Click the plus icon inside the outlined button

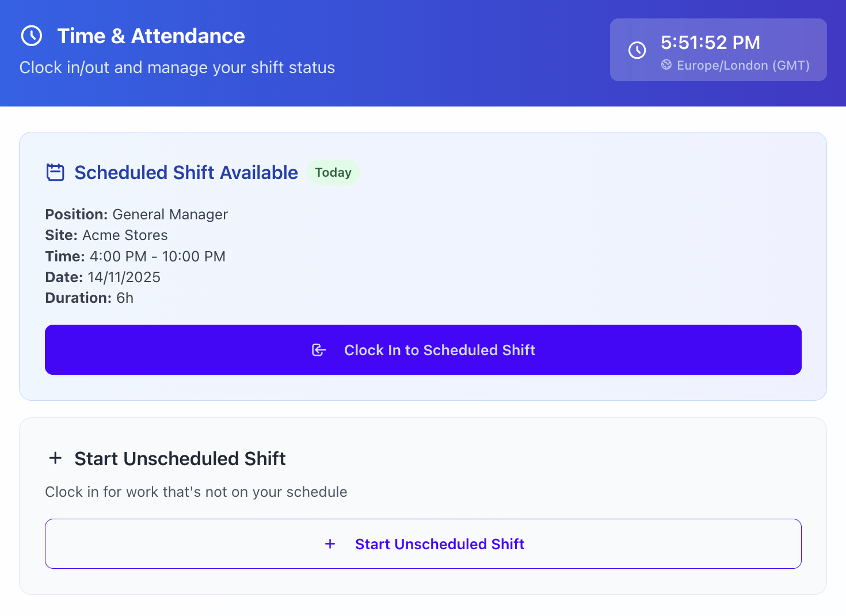click(x=330, y=544)
